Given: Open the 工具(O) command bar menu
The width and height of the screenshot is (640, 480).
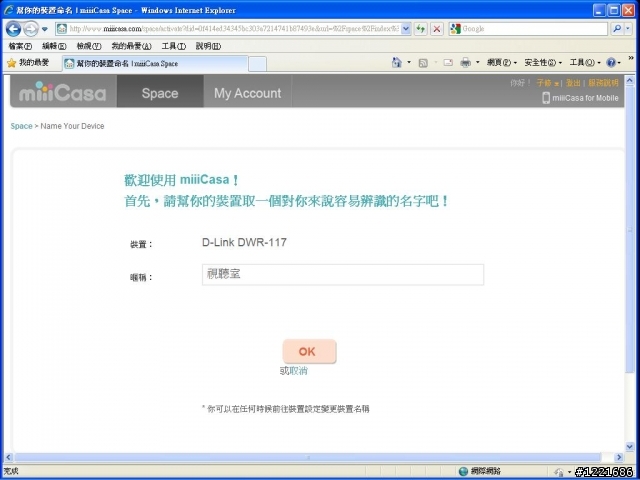Looking at the screenshot, I should 585,62.
